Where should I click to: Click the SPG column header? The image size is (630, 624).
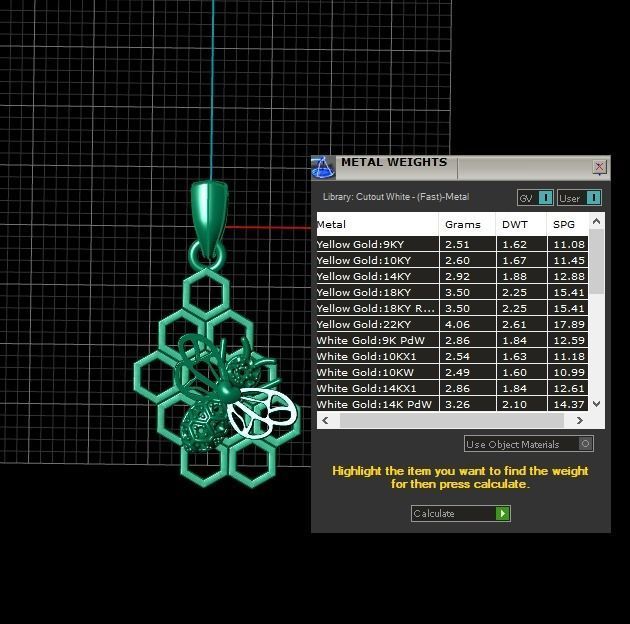[568, 224]
